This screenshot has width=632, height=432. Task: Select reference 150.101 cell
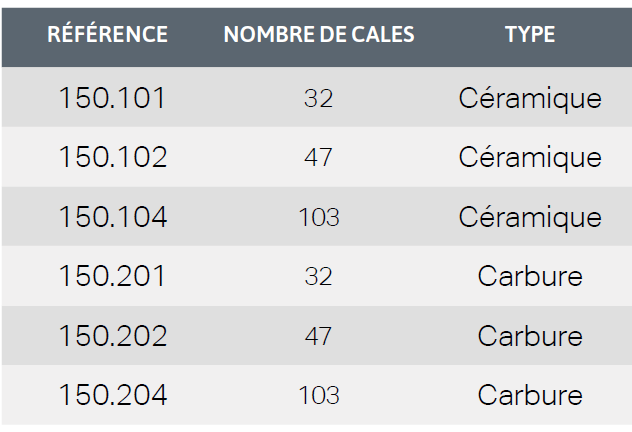click(112, 98)
